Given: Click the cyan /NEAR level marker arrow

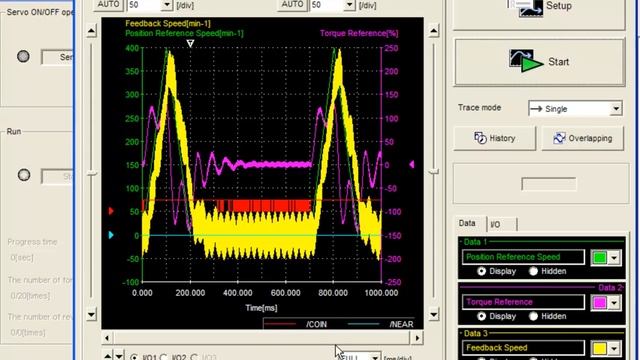Looking at the screenshot, I should click(x=111, y=235).
